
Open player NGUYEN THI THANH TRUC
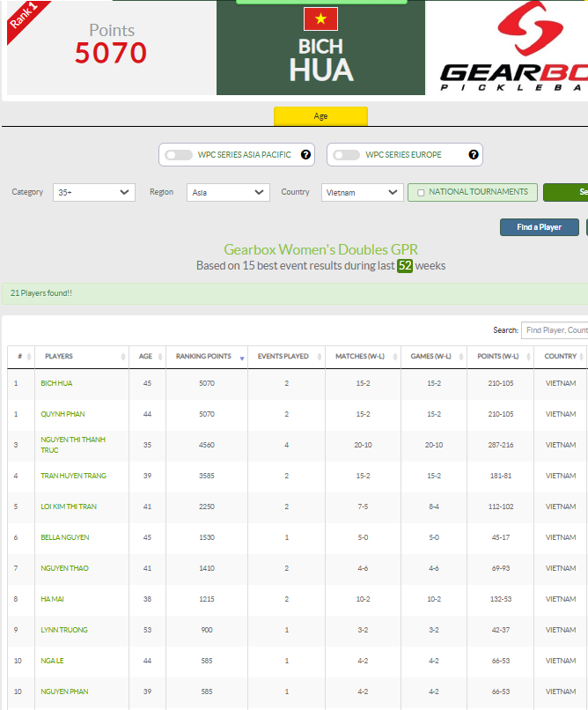(x=73, y=445)
